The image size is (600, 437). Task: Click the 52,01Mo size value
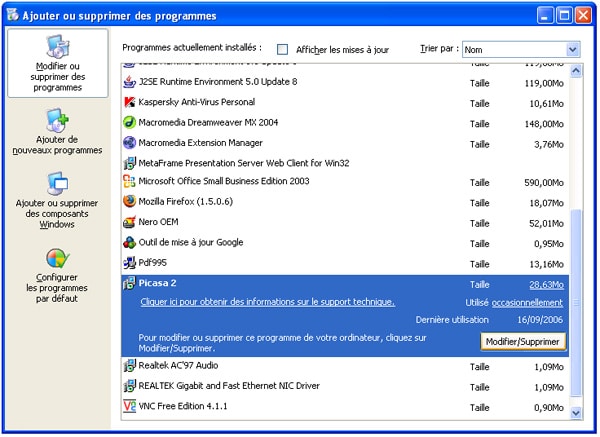click(546, 223)
